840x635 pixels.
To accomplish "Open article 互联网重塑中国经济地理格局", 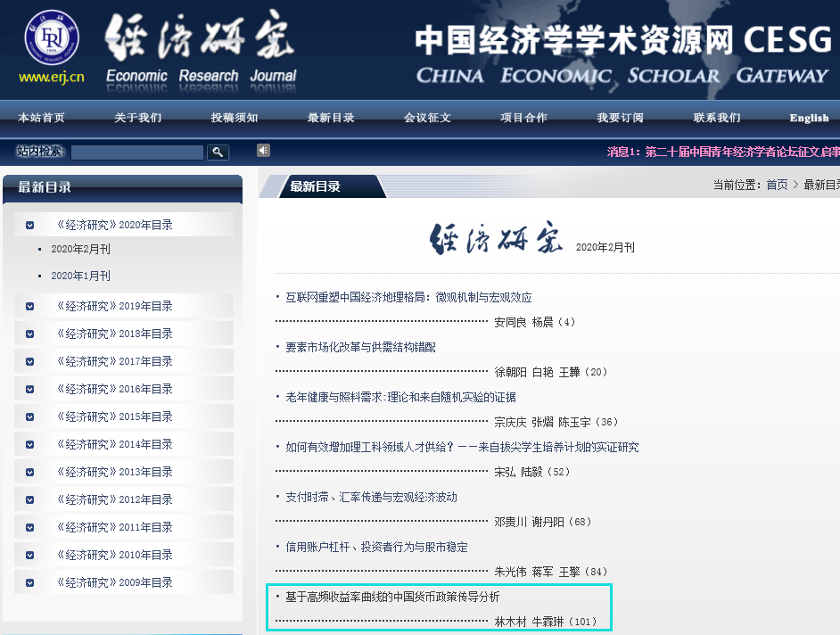I will (408, 297).
